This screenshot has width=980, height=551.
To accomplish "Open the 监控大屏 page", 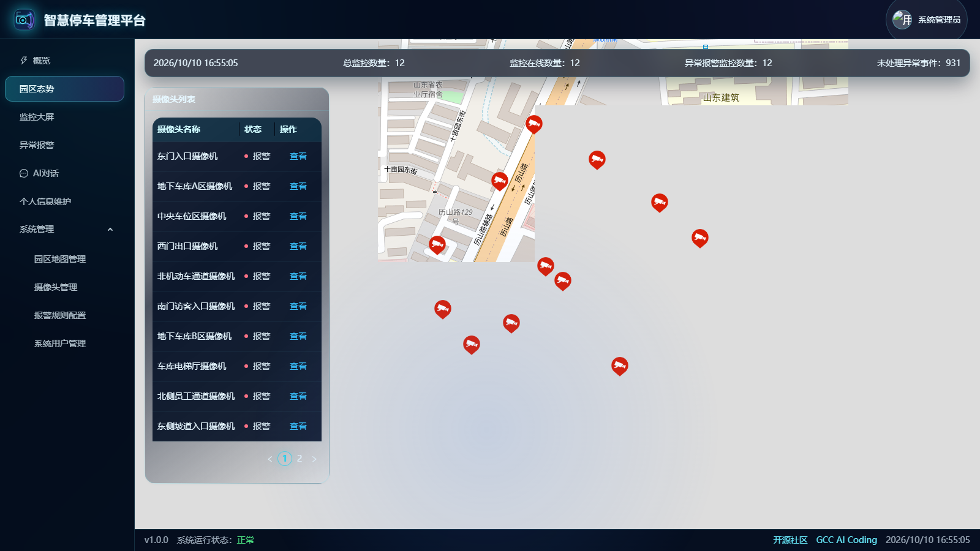I will (64, 117).
